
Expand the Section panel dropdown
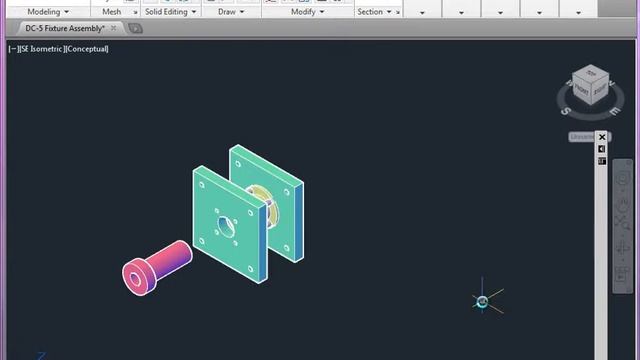pyautogui.click(x=389, y=12)
